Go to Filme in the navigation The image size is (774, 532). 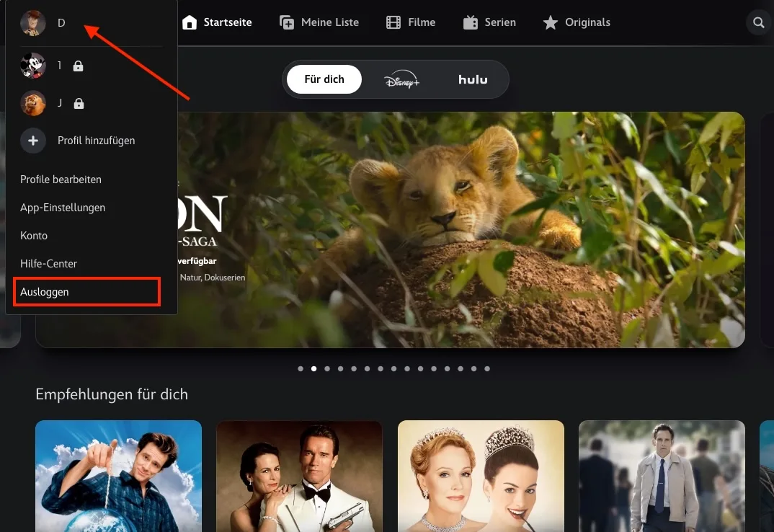[x=422, y=22]
